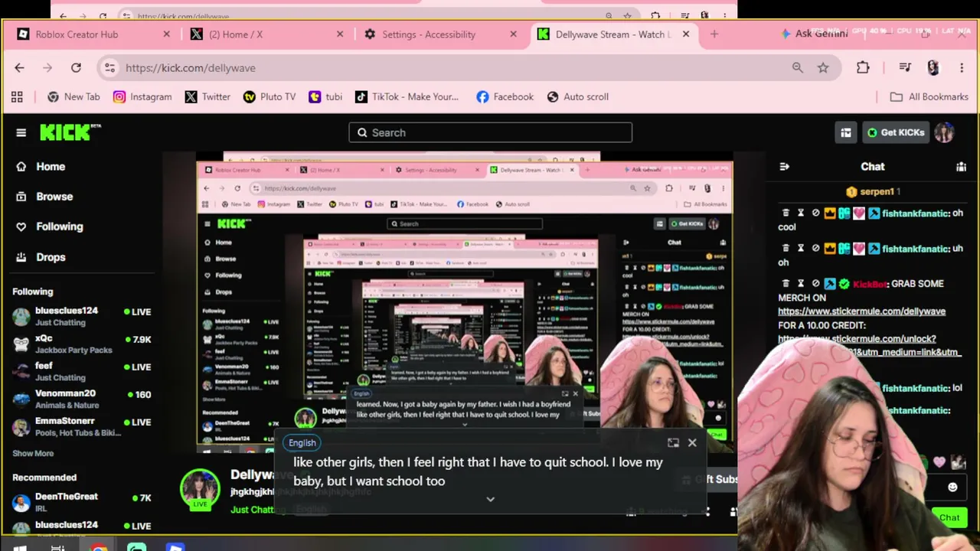Open the dashboard icon beside Get KICKs
Viewport: 980px width, 551px height.
846,132
